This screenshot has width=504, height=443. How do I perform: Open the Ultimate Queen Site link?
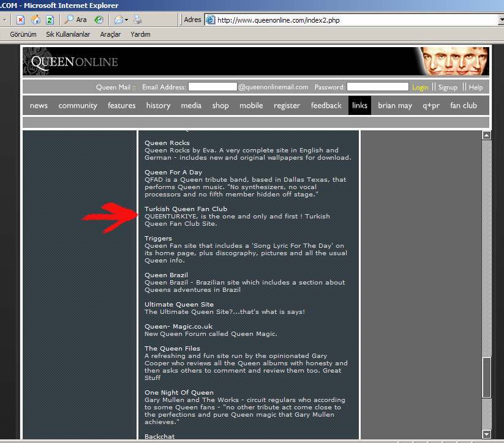179,305
